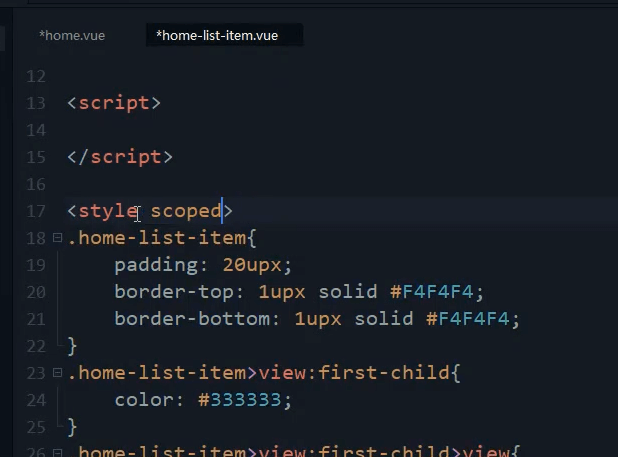Image resolution: width=618 pixels, height=457 pixels.
Task: Click the 'color' property name on line 24
Action: 144,400
